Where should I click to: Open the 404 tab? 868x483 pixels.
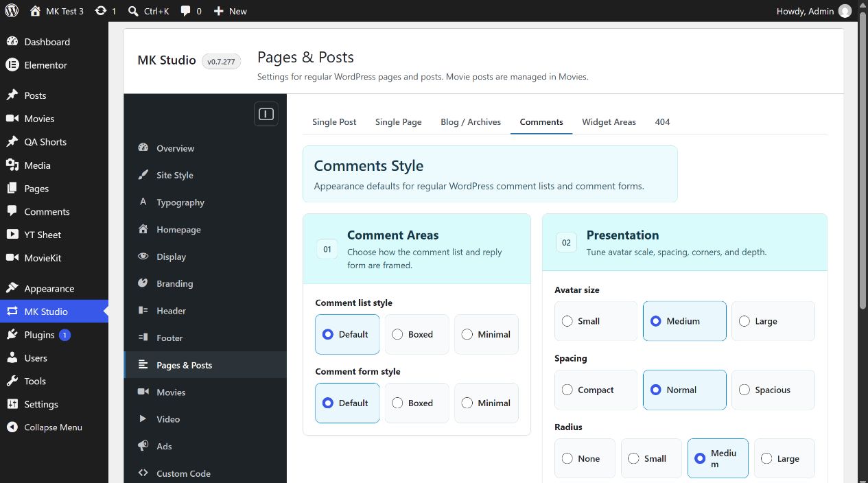(x=662, y=121)
